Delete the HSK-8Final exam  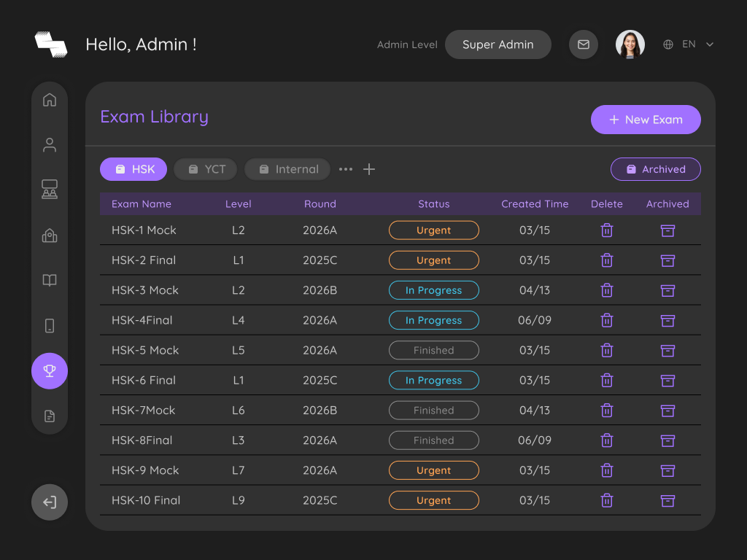click(607, 440)
